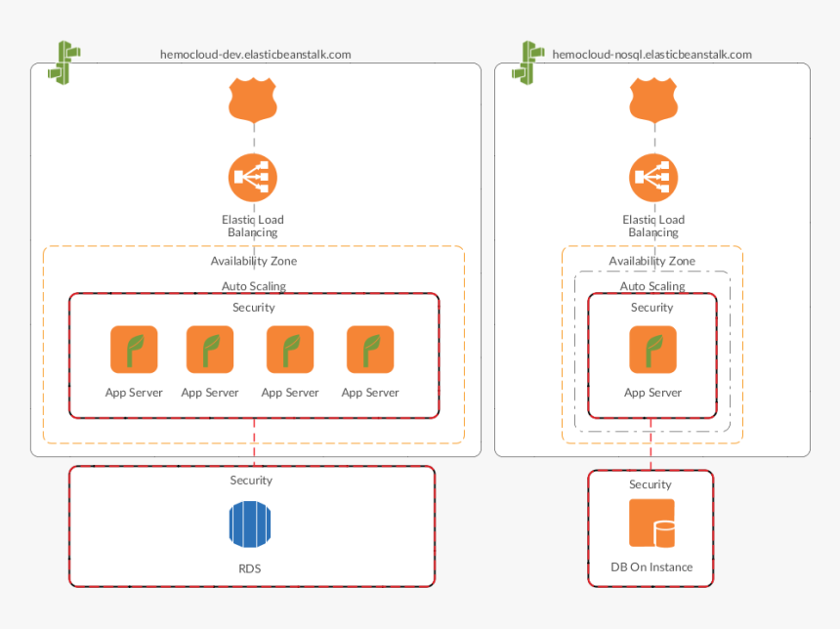Select the green Elastic Beanstalk icon top-left

tap(62, 62)
